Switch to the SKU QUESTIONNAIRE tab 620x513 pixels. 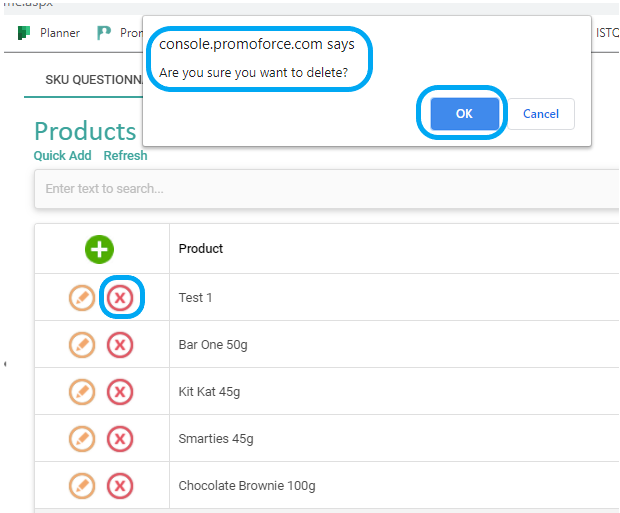tap(94, 80)
